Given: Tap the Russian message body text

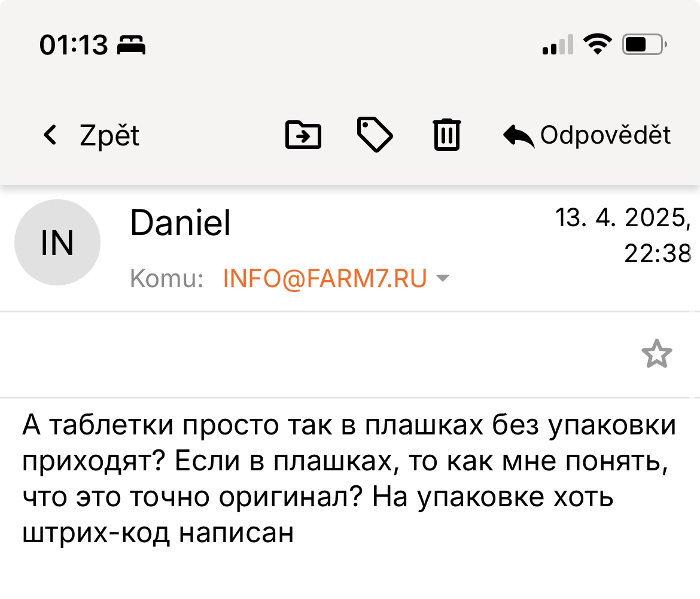Looking at the screenshot, I should (x=349, y=478).
